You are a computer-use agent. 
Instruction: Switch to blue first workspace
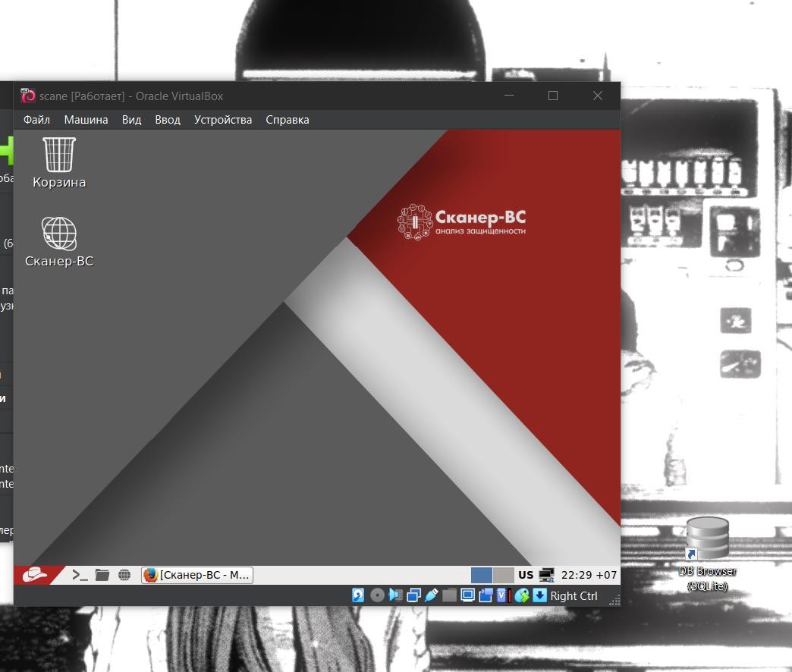(x=482, y=575)
